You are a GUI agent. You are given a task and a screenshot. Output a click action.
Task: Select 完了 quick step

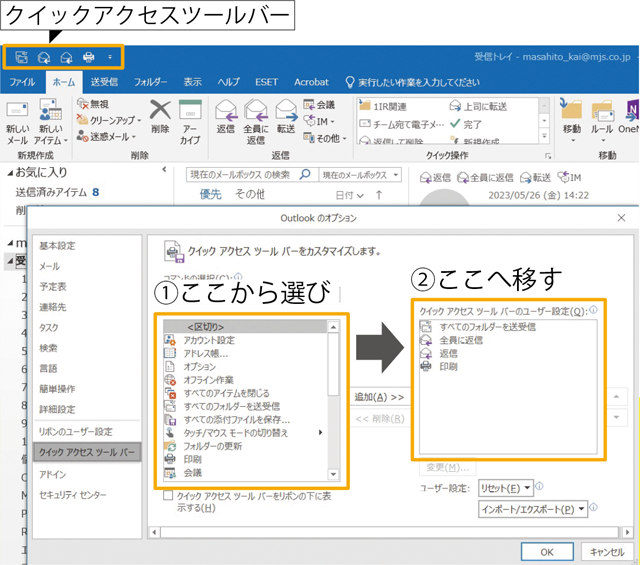(466, 124)
